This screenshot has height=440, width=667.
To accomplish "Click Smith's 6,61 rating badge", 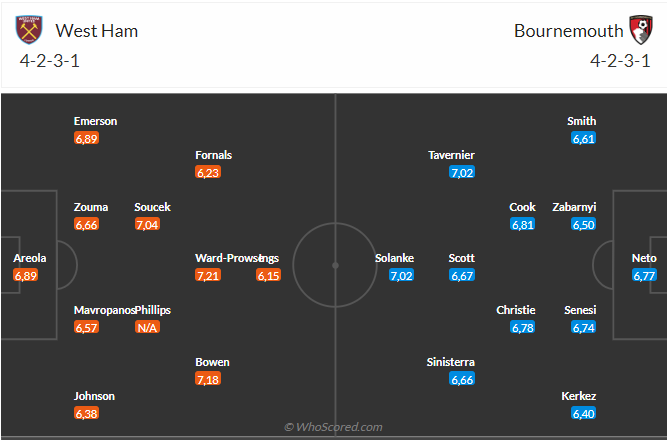I will pos(583,138).
